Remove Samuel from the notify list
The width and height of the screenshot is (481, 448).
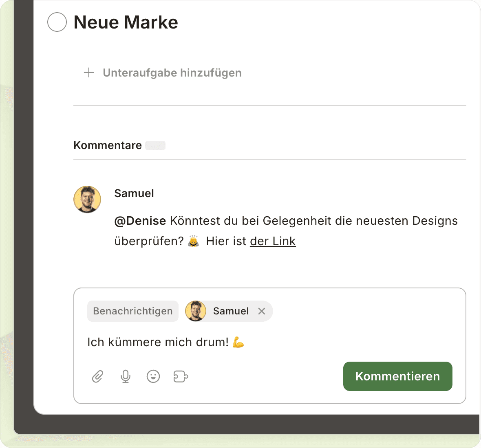click(262, 311)
